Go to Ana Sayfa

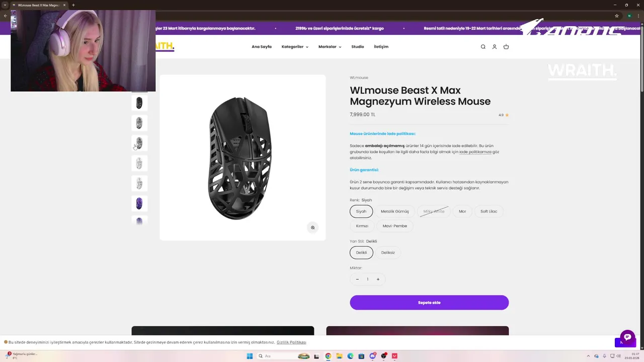[262, 47]
